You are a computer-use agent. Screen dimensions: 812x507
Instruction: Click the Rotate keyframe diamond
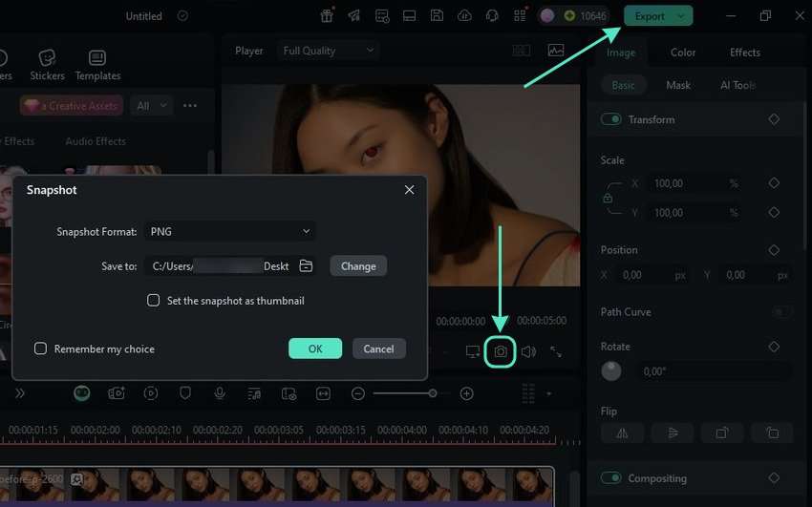pyautogui.click(x=774, y=347)
